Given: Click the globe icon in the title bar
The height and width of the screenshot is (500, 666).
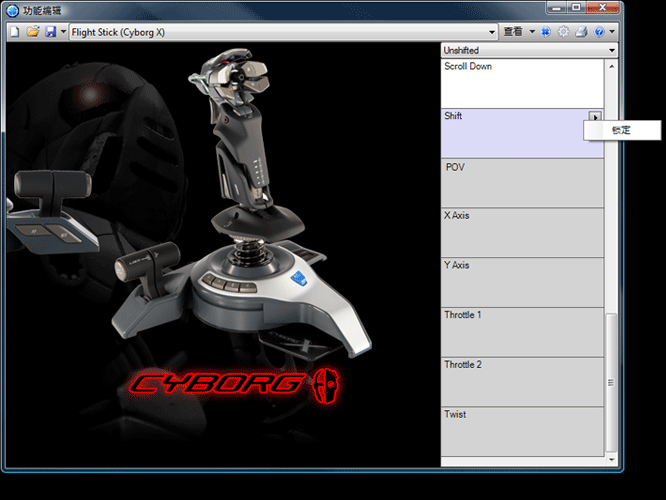Looking at the screenshot, I should (13, 11).
